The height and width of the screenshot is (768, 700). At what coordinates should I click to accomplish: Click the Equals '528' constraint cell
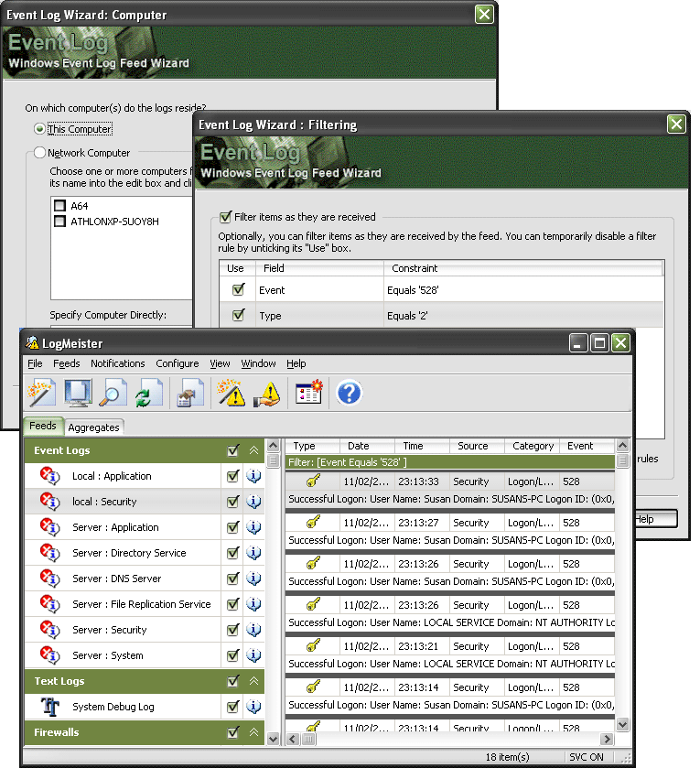coord(523,290)
